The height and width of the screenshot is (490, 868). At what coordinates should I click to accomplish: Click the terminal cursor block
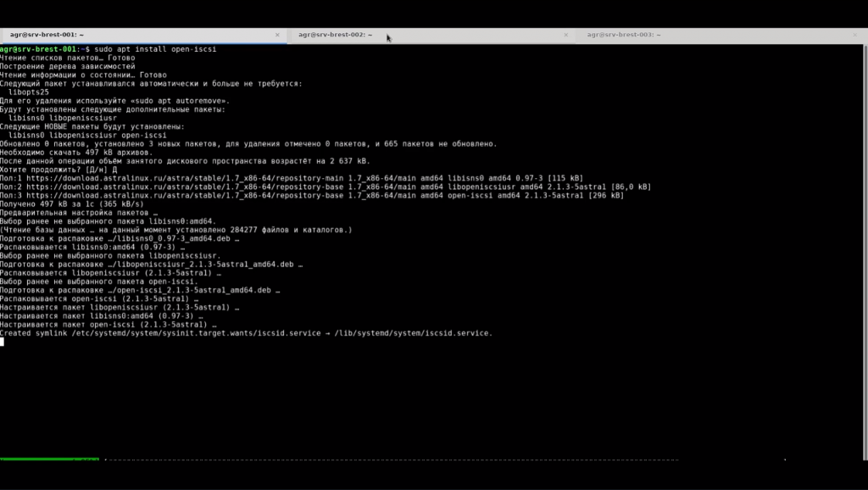tap(3, 342)
